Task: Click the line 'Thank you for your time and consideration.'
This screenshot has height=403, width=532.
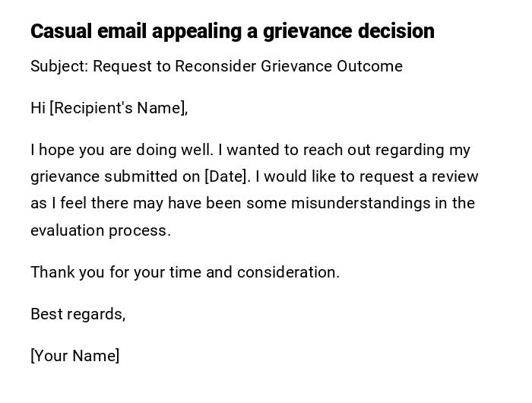Action: click(185, 272)
